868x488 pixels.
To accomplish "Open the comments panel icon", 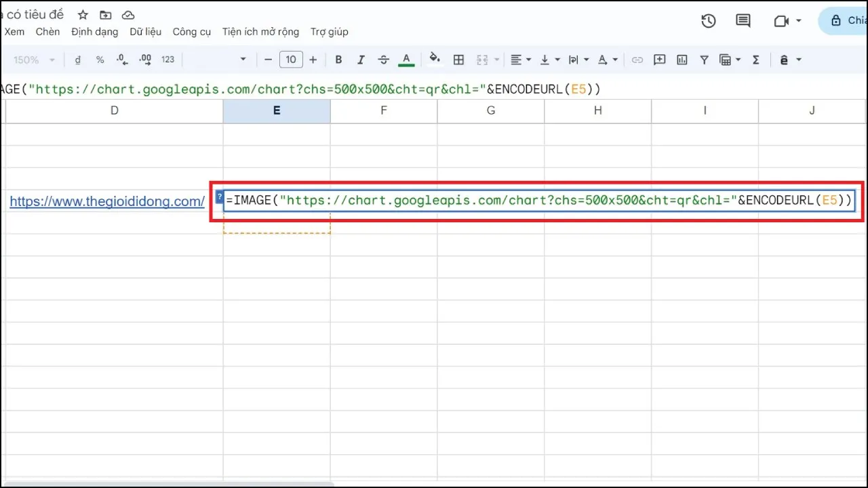I will point(743,21).
